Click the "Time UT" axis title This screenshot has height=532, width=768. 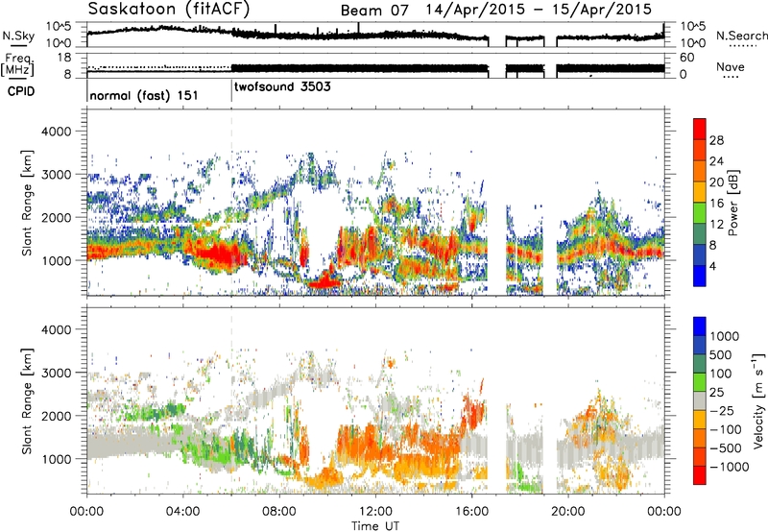point(375,525)
